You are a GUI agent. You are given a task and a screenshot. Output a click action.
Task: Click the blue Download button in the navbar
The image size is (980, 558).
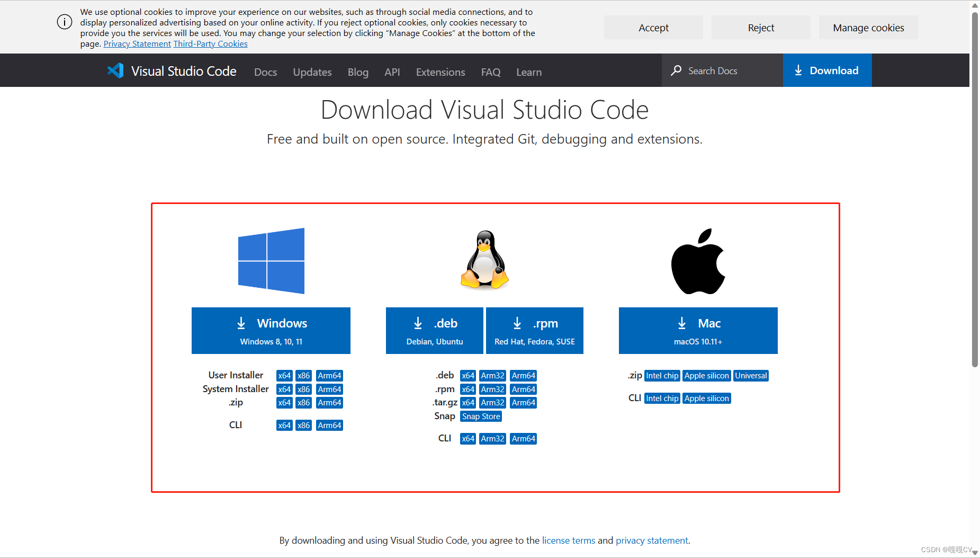[827, 70]
